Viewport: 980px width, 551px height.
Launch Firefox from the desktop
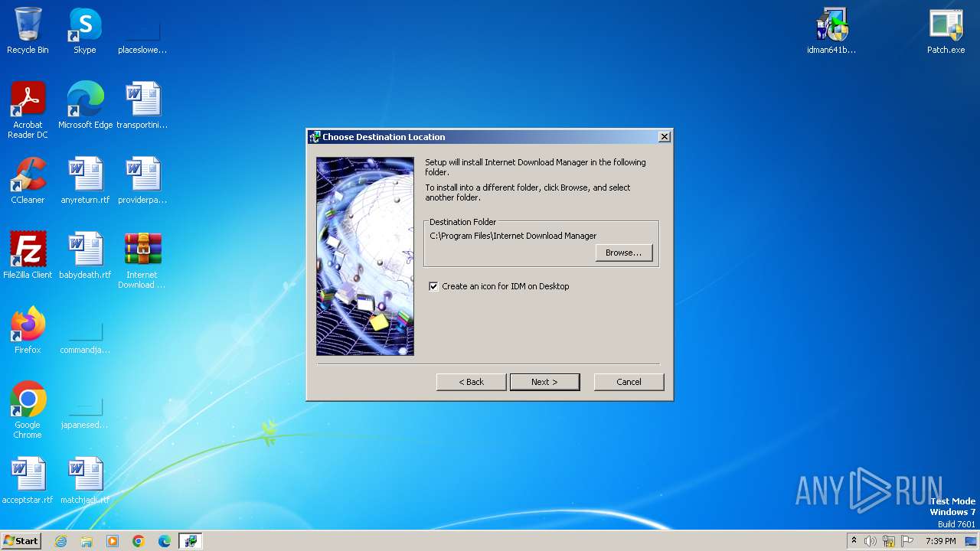pyautogui.click(x=28, y=331)
